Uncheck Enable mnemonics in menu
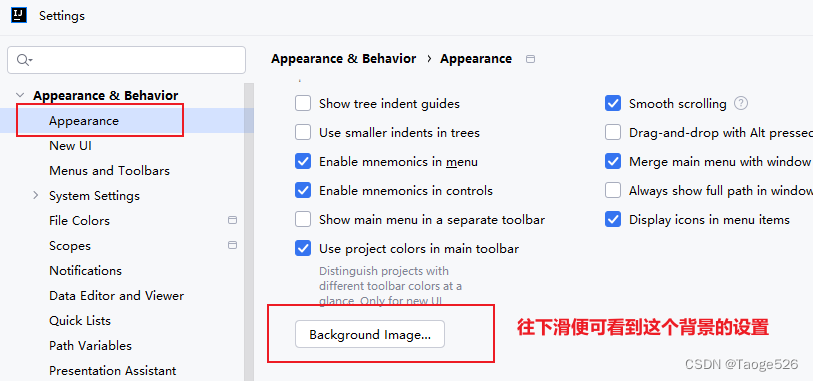Viewport: 813px width, 381px height. click(303, 162)
